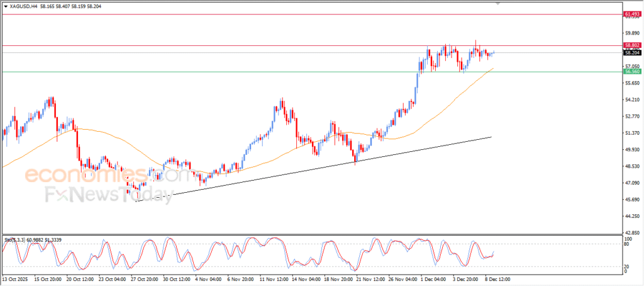Click the 21 Nov 12:00 time label

[x=370, y=278]
